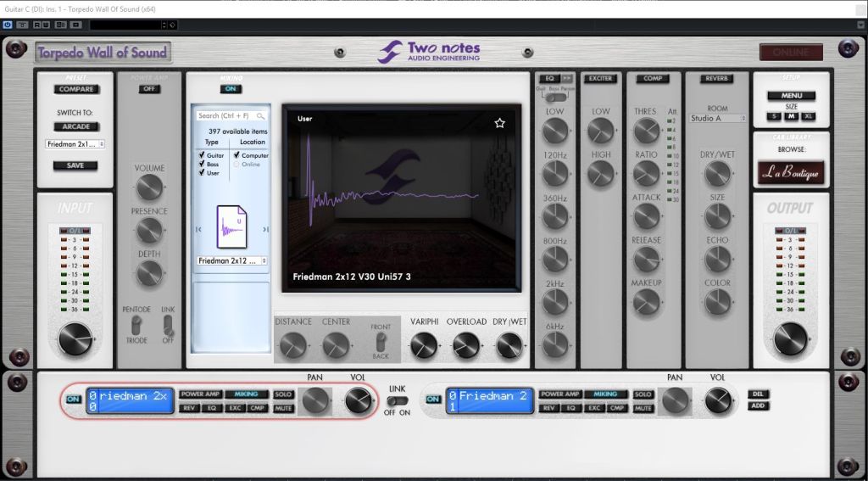Uncheck the Guitar type checkbox
This screenshot has height=481, width=868.
tap(202, 155)
